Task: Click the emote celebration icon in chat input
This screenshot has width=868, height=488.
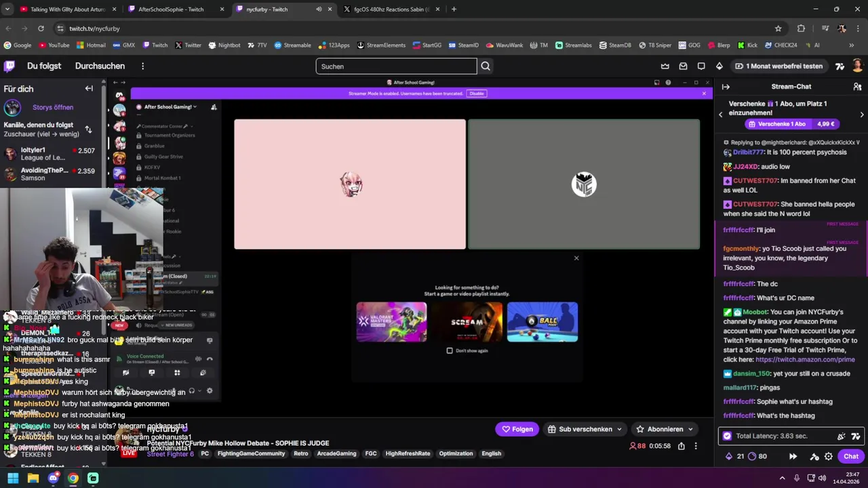Action: [x=842, y=436]
